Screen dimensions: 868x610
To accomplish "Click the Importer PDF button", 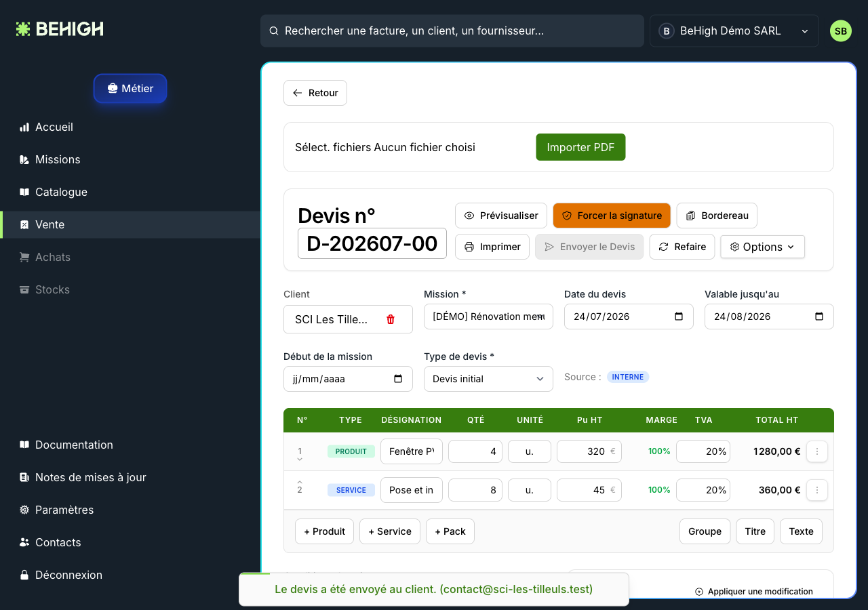I will tap(580, 147).
